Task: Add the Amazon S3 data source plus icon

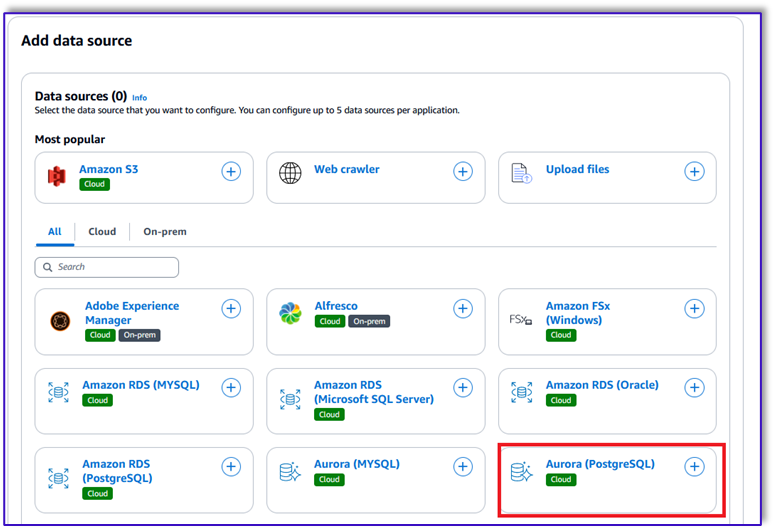Action: pos(231,172)
